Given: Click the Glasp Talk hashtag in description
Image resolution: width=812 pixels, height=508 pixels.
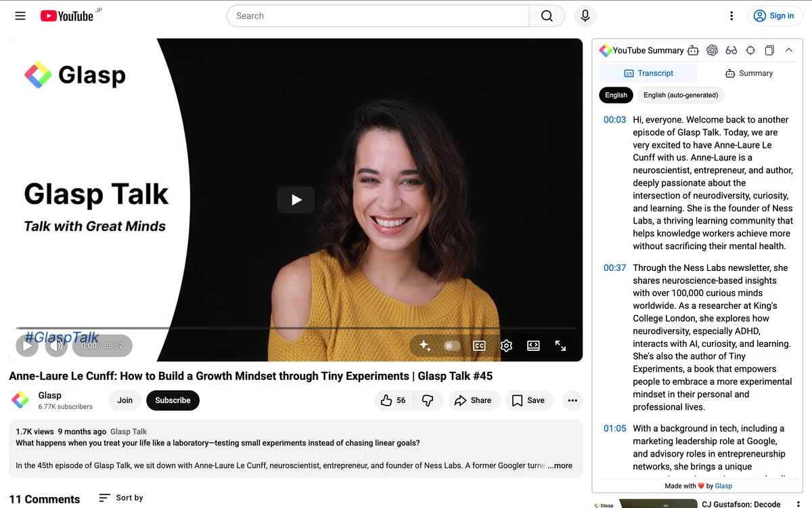Looking at the screenshot, I should pyautogui.click(x=129, y=431).
